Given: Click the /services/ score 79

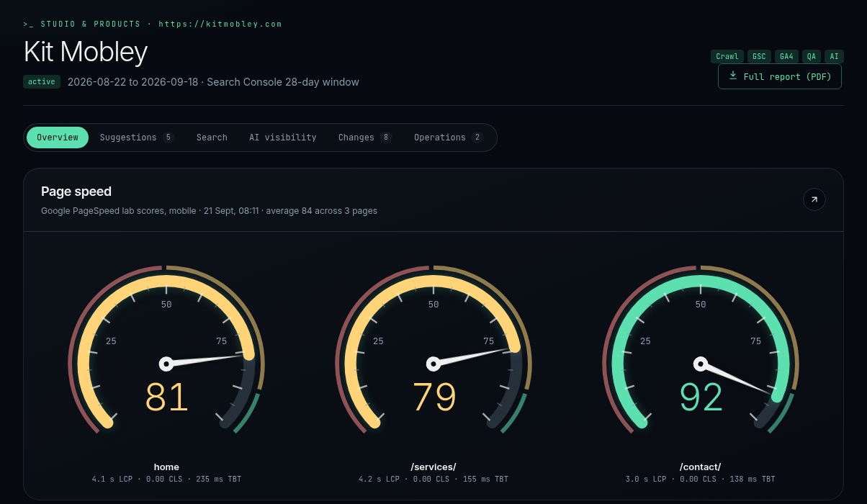Looking at the screenshot, I should click(433, 397).
